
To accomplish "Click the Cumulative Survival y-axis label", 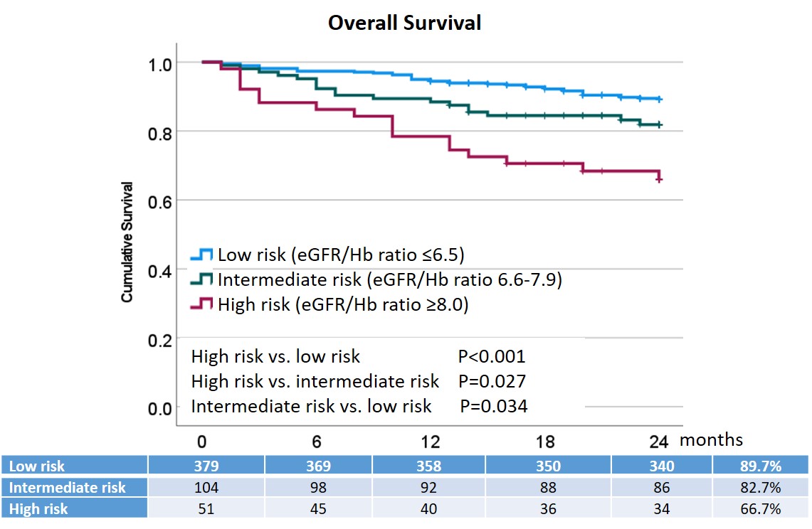I will tap(127, 242).
